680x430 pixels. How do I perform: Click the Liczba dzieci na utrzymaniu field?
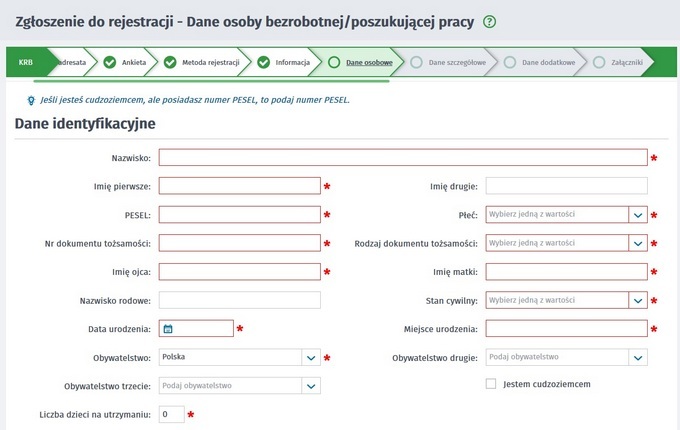pyautogui.click(x=171, y=414)
